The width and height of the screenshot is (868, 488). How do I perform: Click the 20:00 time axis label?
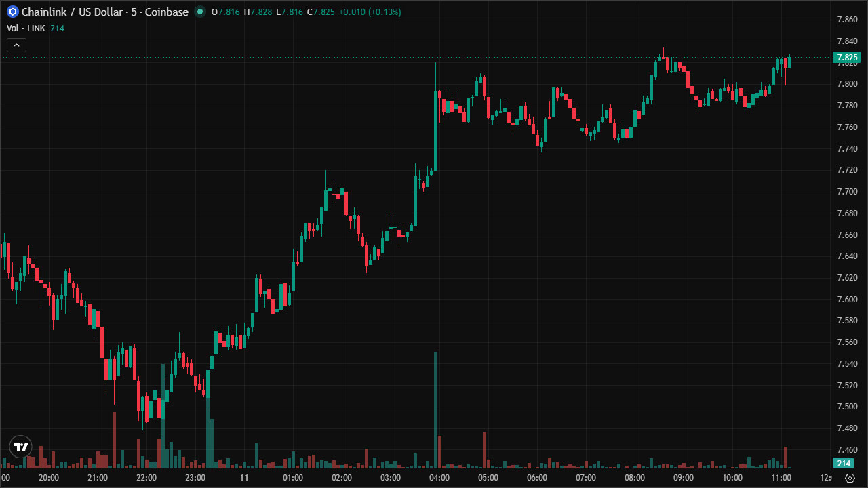click(x=49, y=478)
